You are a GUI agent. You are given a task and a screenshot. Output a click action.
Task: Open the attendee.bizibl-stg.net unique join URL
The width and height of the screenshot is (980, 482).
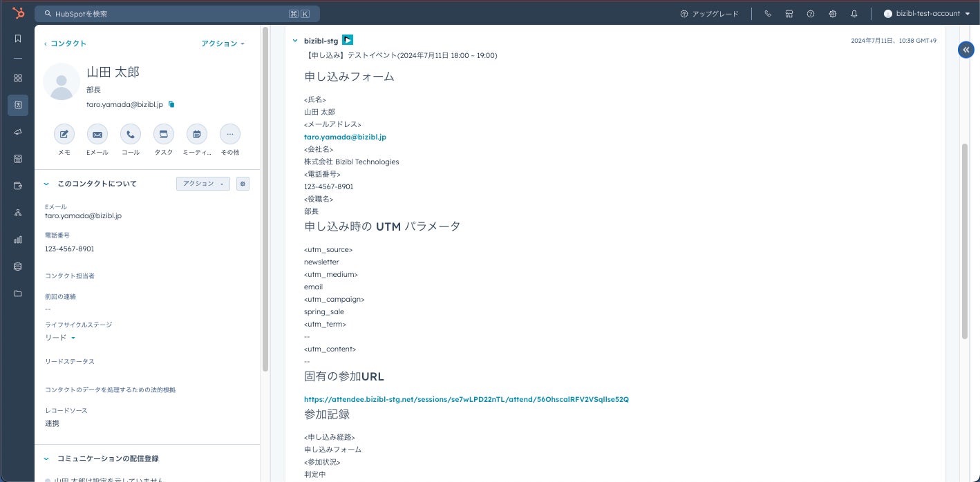click(467, 399)
